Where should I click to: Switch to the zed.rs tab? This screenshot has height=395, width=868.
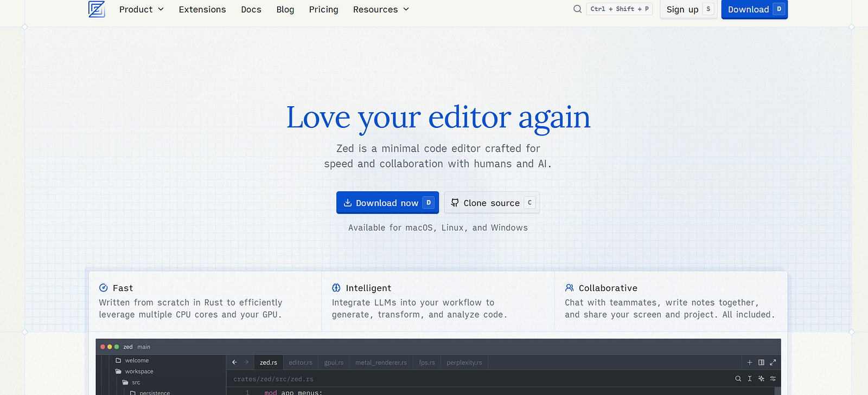click(x=268, y=362)
